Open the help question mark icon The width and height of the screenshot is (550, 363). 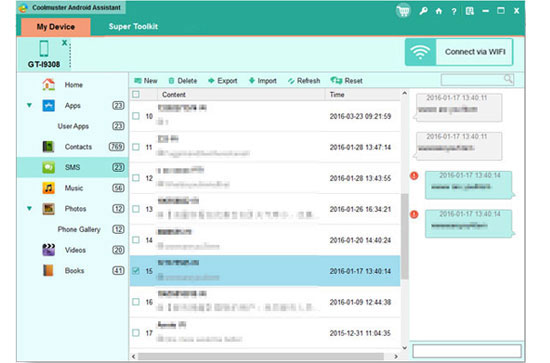point(454,12)
